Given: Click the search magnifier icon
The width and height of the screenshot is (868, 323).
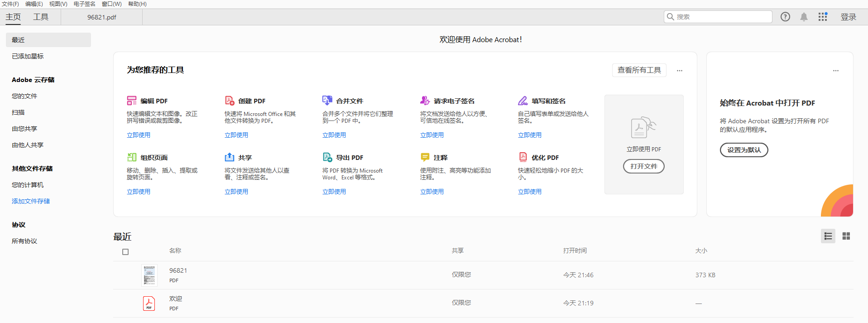Looking at the screenshot, I should [x=671, y=17].
